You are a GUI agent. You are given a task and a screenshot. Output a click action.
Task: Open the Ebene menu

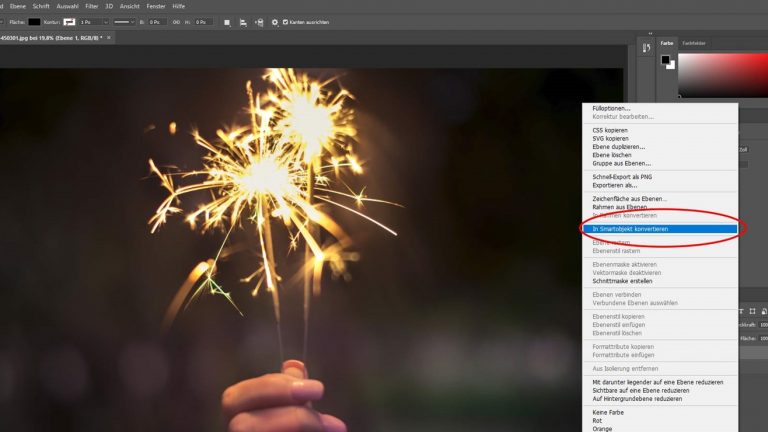(x=18, y=6)
